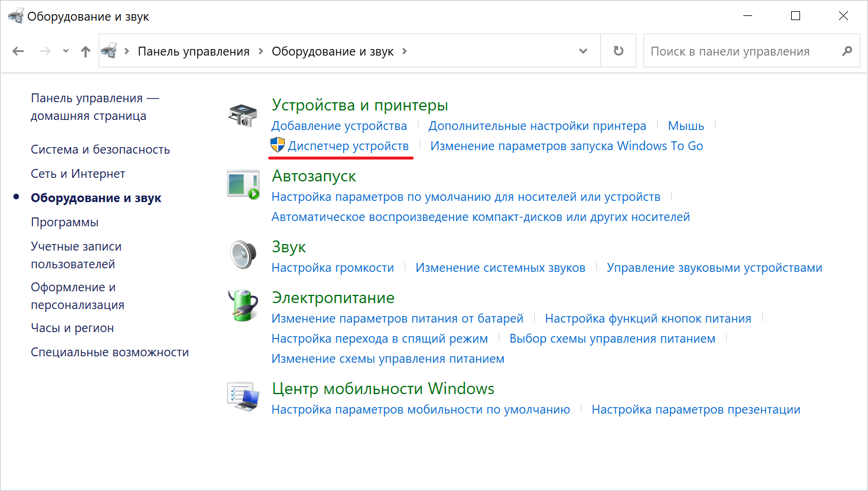This screenshot has width=868, height=491.
Task: Click the Windows Mobility Center icon
Action: (x=243, y=396)
